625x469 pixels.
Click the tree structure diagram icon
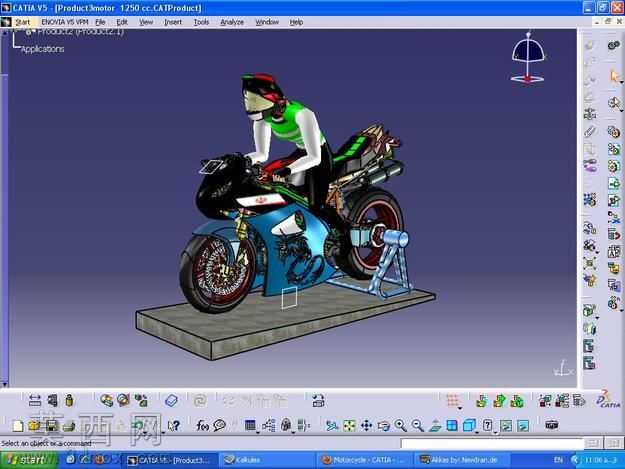pyautogui.click(x=269, y=426)
